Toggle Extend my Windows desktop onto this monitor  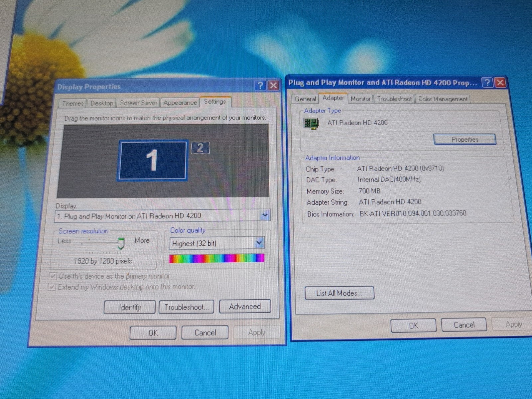pos(52,287)
